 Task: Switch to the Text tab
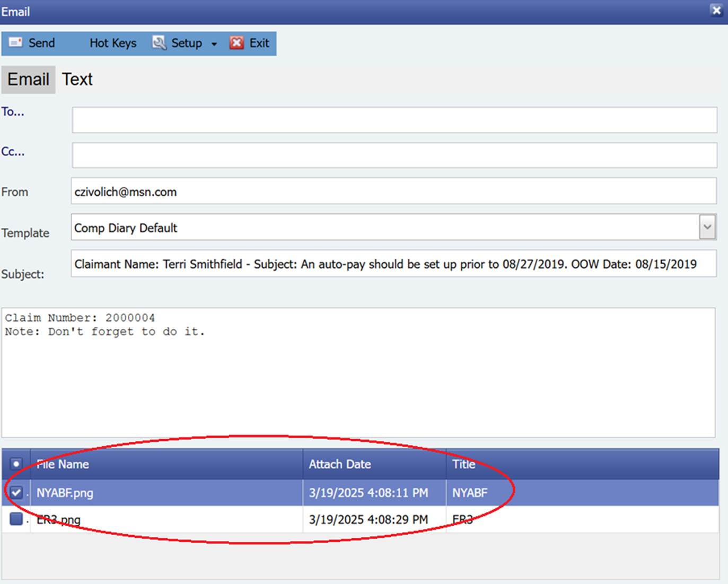tap(77, 80)
